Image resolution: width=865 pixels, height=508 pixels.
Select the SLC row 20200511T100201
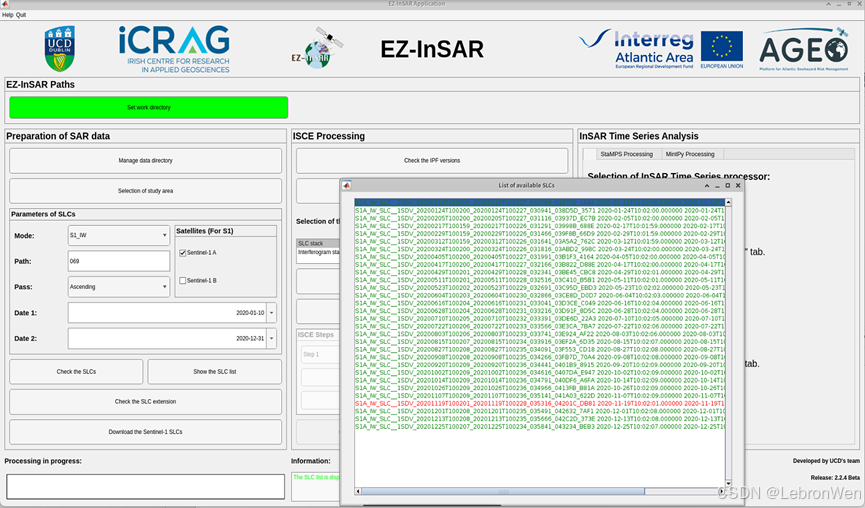pyautogui.click(x=540, y=280)
